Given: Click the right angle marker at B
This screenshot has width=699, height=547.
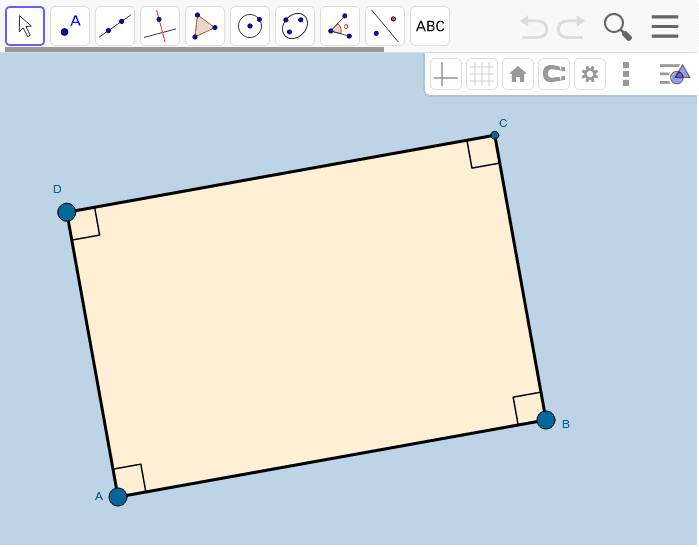Looking at the screenshot, I should point(529,407).
